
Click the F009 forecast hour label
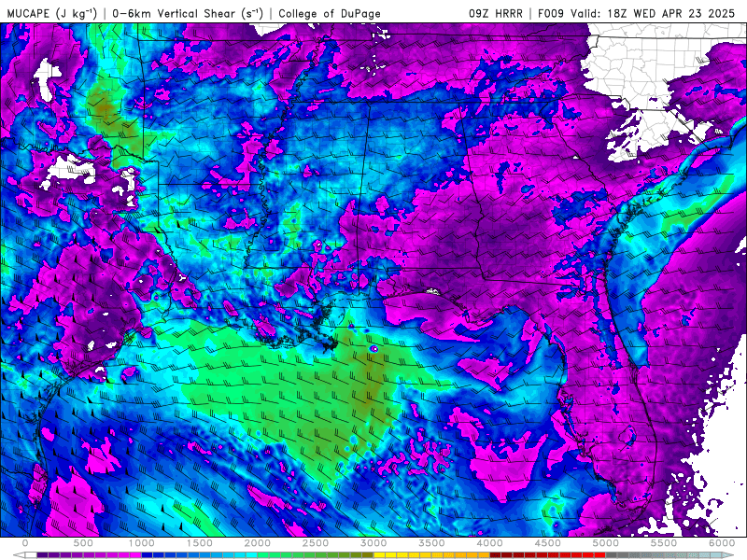(x=552, y=13)
